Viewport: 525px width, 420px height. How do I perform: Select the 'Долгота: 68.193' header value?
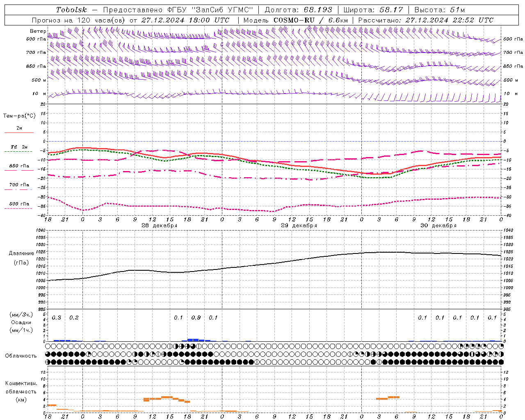point(299,10)
